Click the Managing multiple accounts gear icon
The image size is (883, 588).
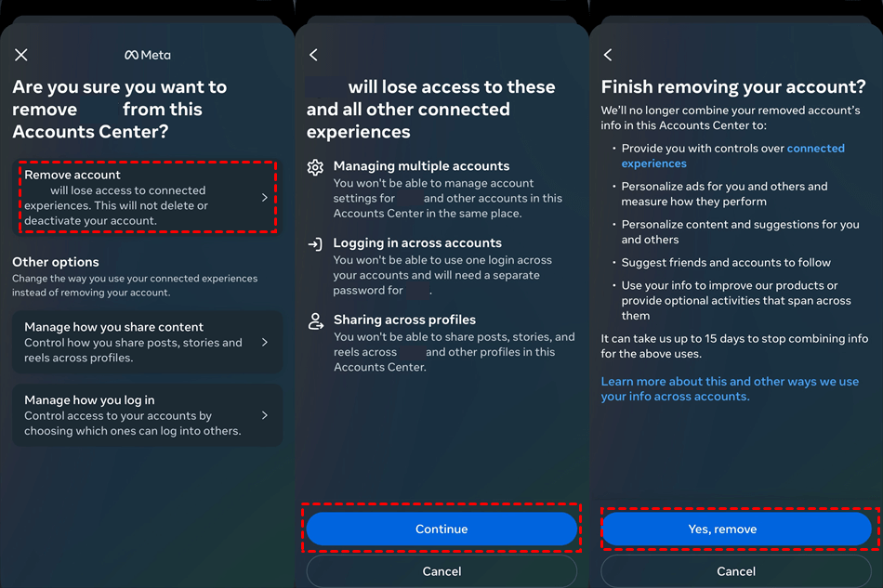click(x=315, y=167)
